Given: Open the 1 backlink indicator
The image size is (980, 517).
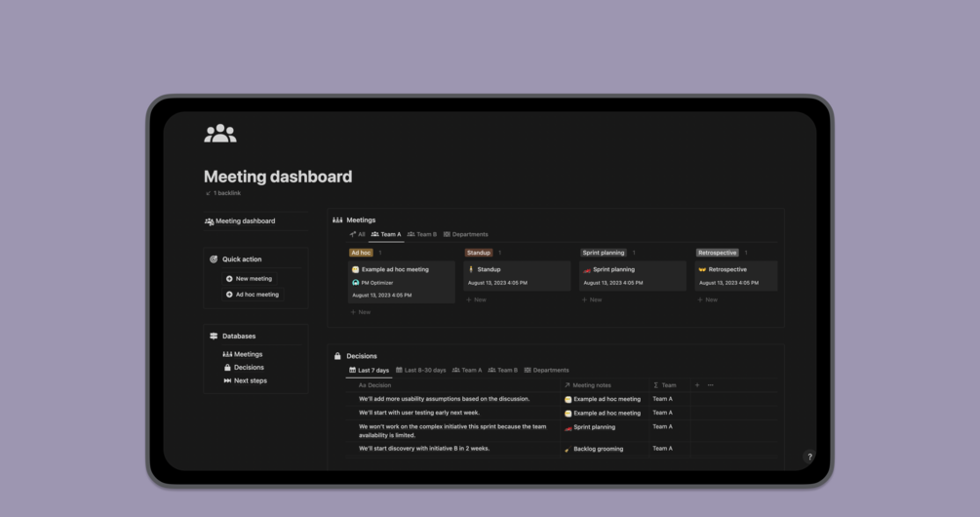Looking at the screenshot, I should 223,193.
